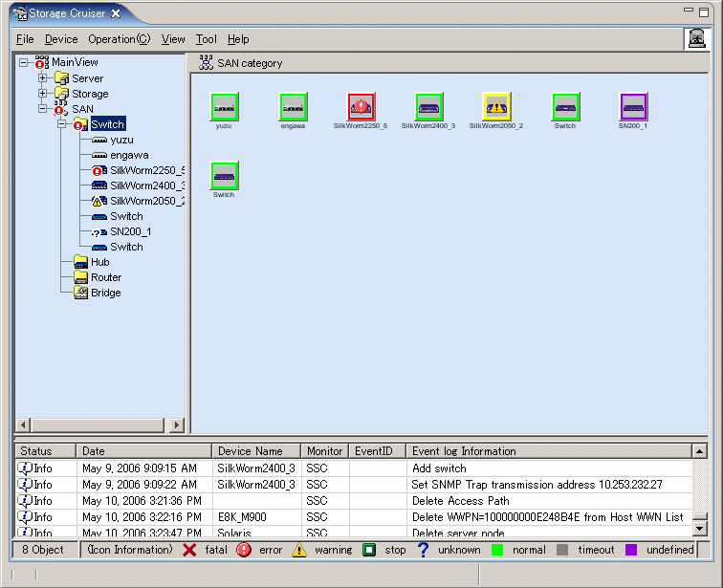
Task: Click the SAN category header icon
Action: [207, 63]
